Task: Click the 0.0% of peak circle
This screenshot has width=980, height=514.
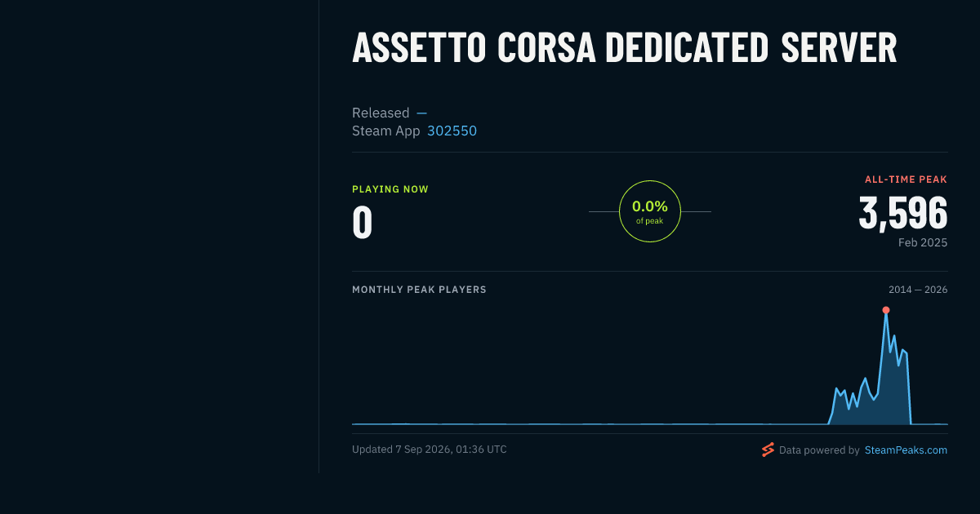Action: [650, 211]
